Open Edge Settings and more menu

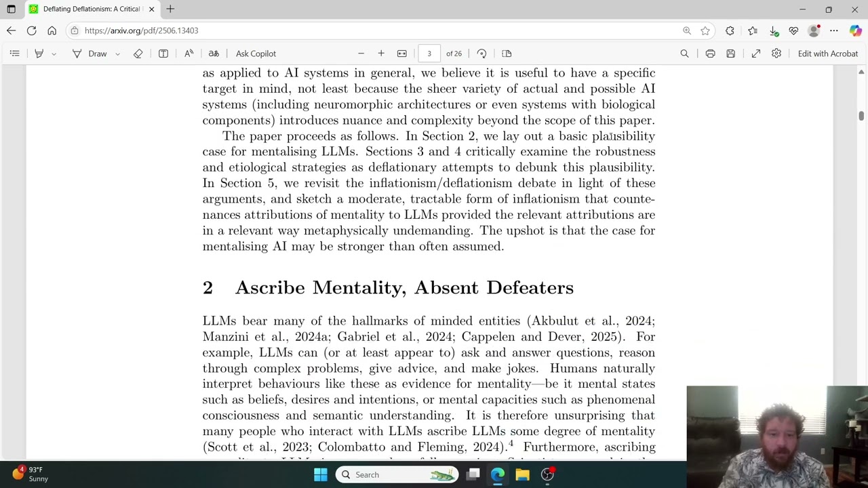point(834,30)
